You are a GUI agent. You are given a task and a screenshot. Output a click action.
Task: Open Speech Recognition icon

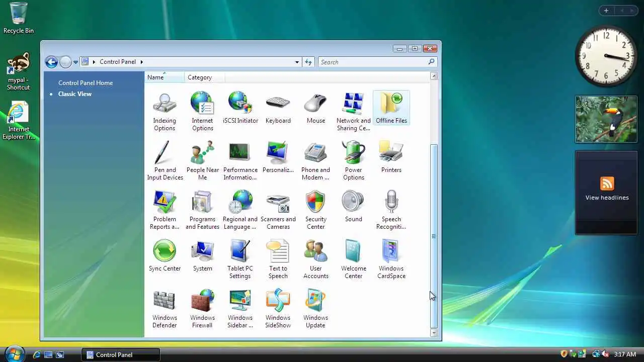pyautogui.click(x=391, y=210)
